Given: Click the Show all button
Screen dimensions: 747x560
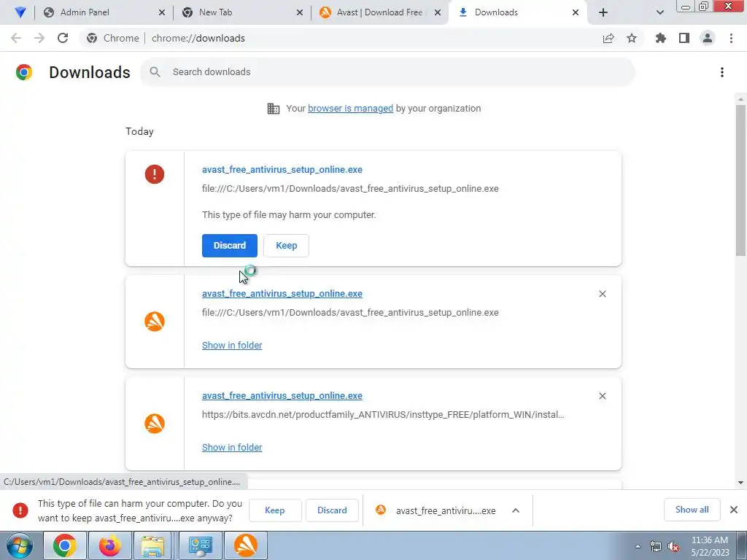Looking at the screenshot, I should pos(692,510).
